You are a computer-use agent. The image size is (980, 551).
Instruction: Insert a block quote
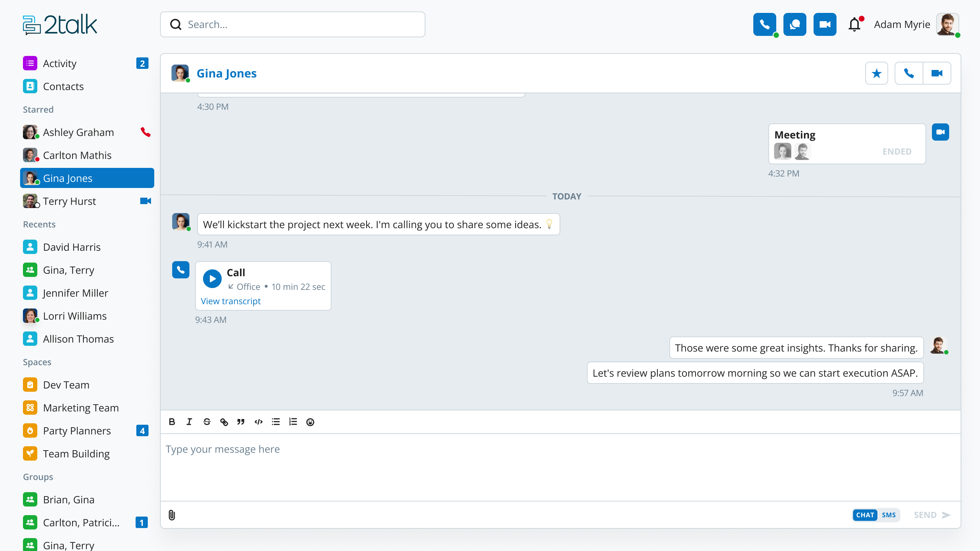[241, 422]
